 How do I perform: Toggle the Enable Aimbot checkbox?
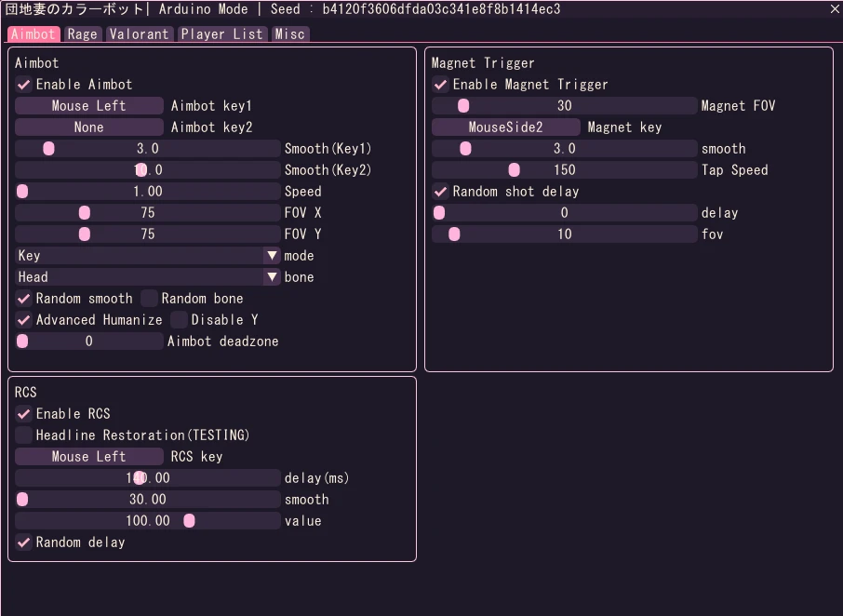[x=23, y=85]
